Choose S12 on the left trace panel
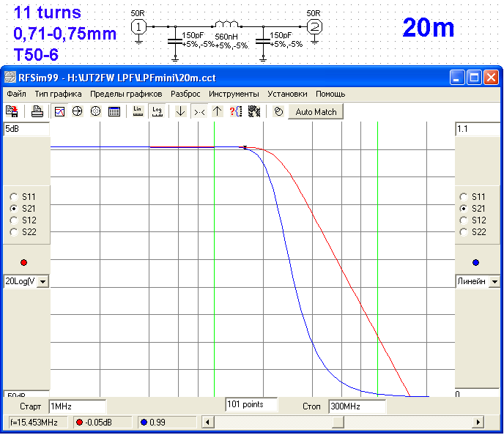Viewport: 504px width, 435px height. point(13,220)
